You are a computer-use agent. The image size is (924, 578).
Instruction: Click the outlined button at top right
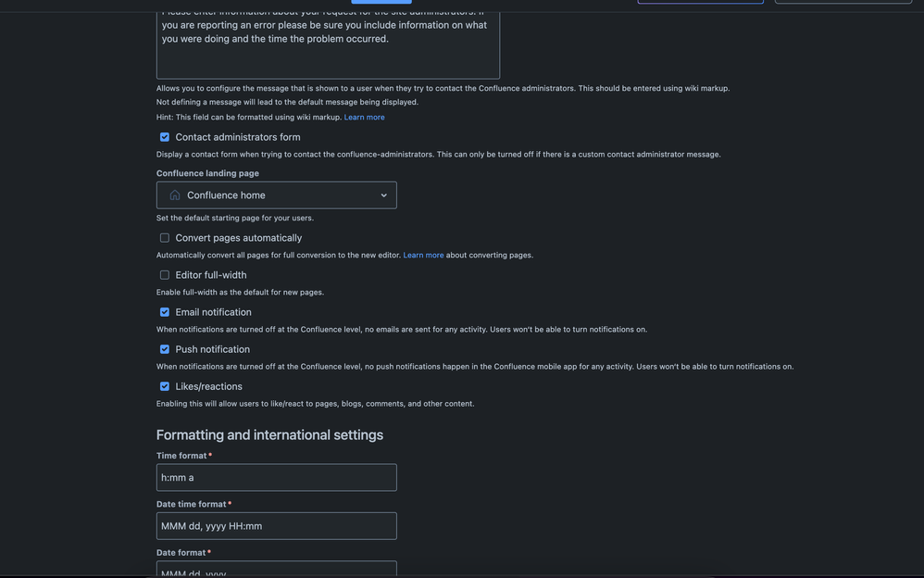pos(843,1)
